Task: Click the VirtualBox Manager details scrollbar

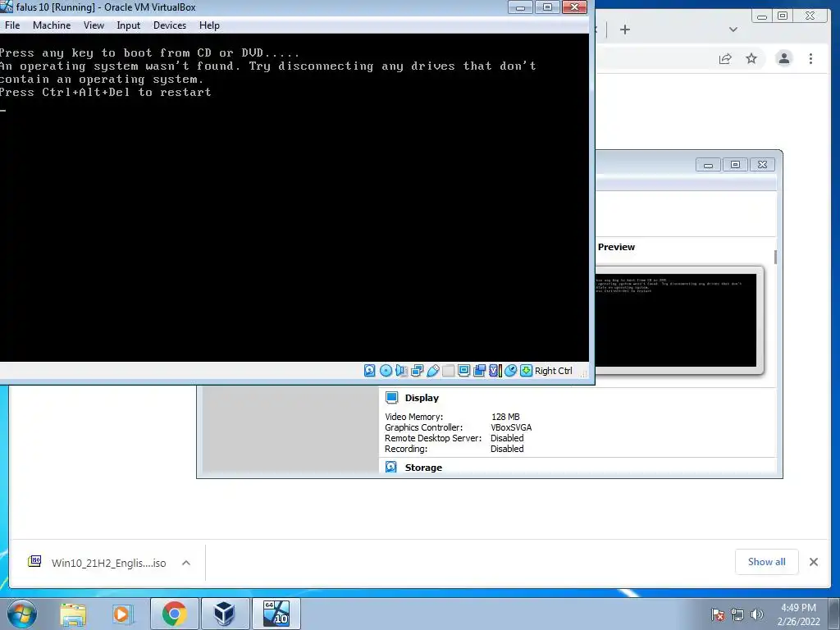Action: point(775,257)
